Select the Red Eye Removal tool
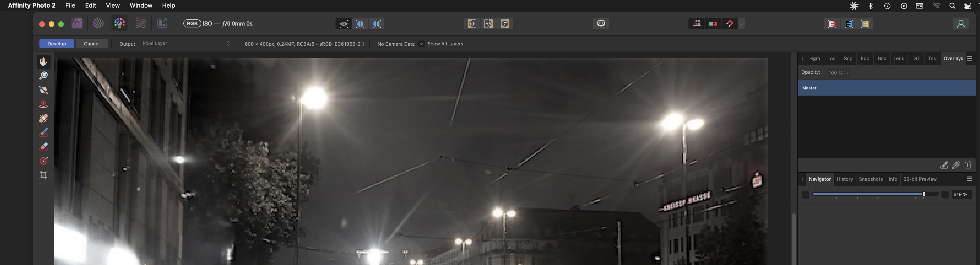Image resolution: width=980 pixels, height=265 pixels. (43, 104)
